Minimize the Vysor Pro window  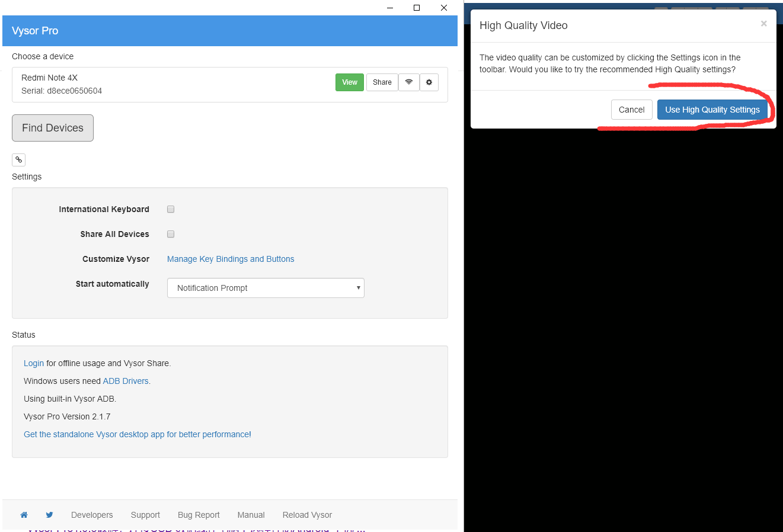click(x=390, y=8)
